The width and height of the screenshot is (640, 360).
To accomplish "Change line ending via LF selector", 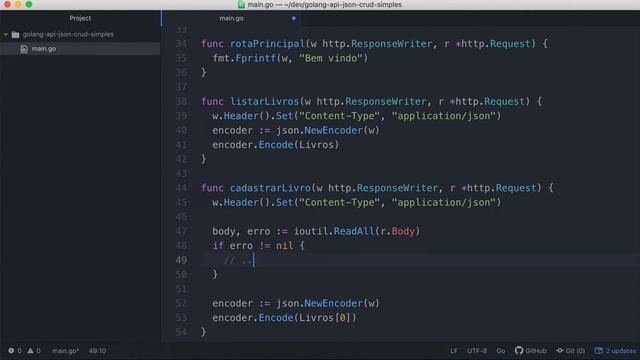I will coord(454,351).
